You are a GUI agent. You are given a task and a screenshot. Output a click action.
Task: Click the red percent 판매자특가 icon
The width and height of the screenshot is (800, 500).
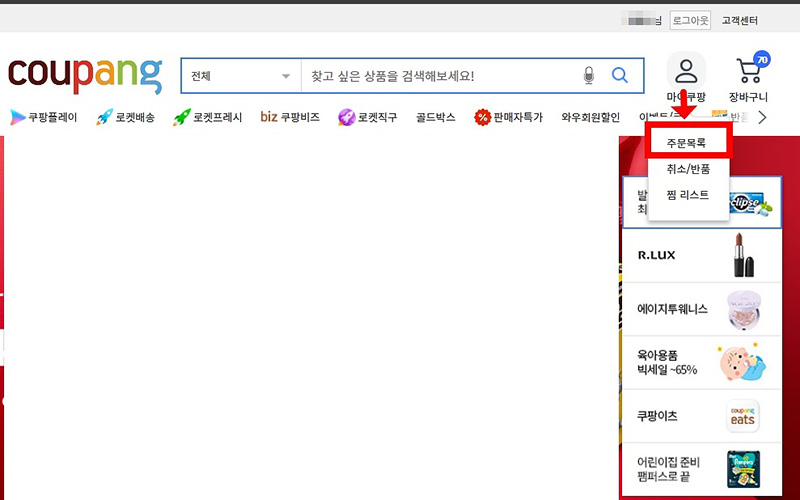[482, 117]
